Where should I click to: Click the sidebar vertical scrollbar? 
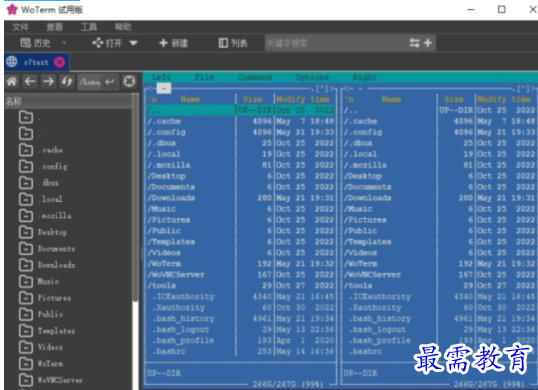pos(135,199)
